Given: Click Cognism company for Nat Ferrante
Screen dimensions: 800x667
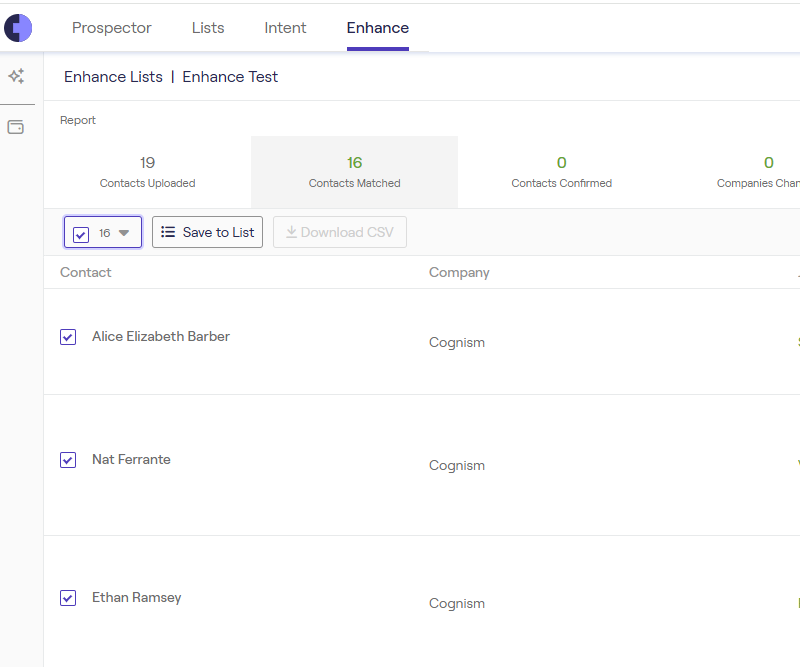Looking at the screenshot, I should (457, 465).
